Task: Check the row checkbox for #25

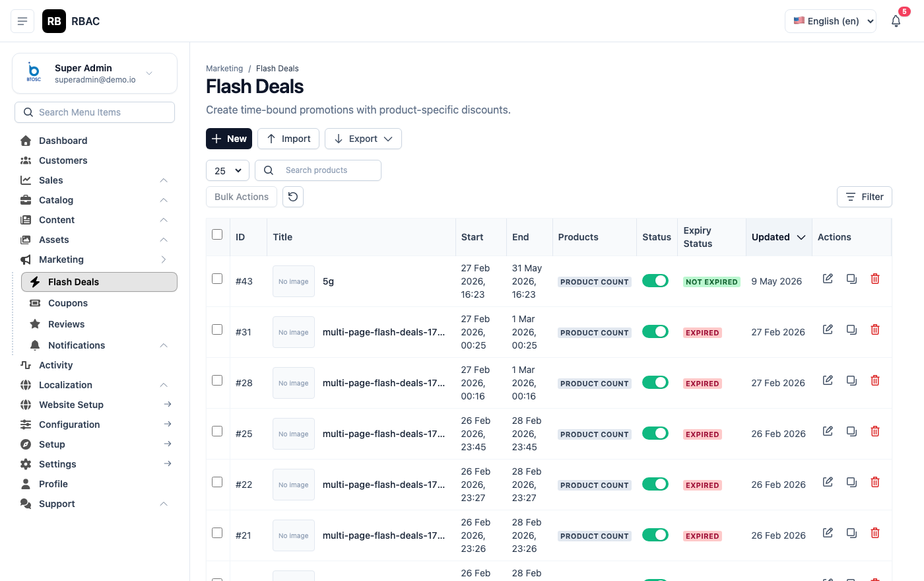Action: pos(217,431)
